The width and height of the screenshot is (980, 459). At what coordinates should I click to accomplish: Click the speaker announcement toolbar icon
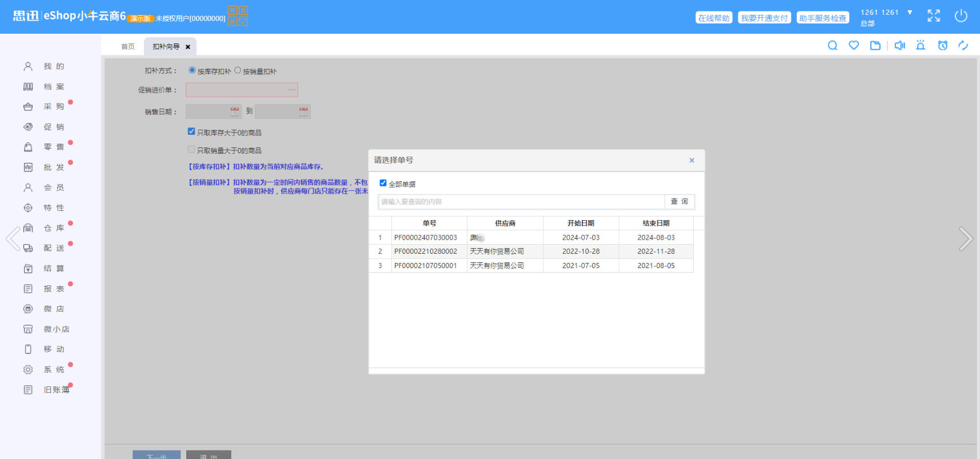pyautogui.click(x=900, y=46)
